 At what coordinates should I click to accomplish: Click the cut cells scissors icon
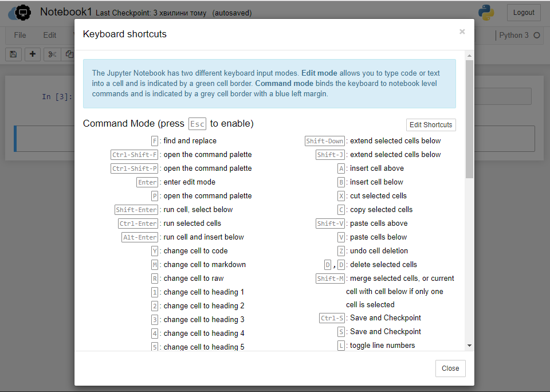[52, 54]
